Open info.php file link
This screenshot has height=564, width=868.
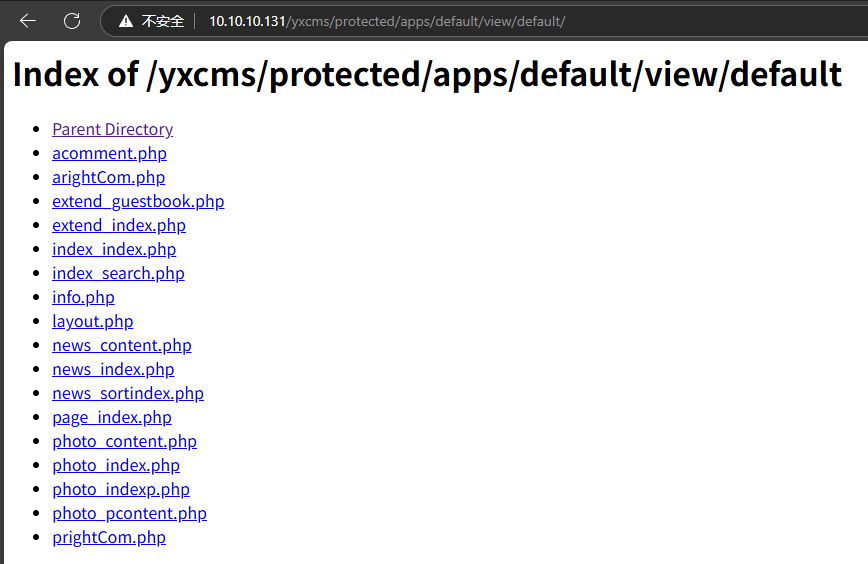click(x=83, y=297)
